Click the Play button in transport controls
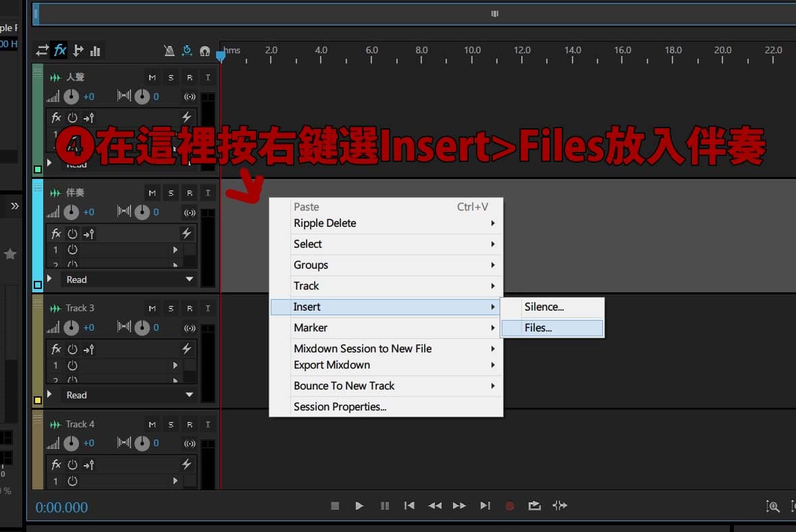This screenshot has width=796, height=532. pos(359,506)
